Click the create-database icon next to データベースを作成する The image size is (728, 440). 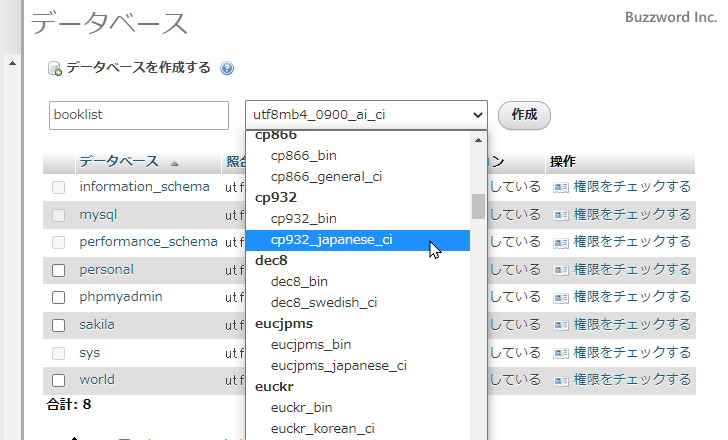click(55, 69)
